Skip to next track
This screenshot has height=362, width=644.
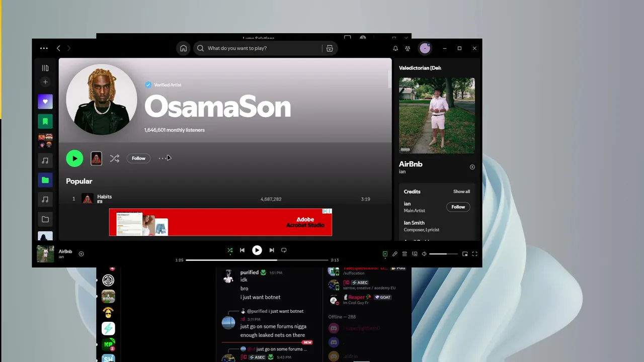tap(272, 250)
